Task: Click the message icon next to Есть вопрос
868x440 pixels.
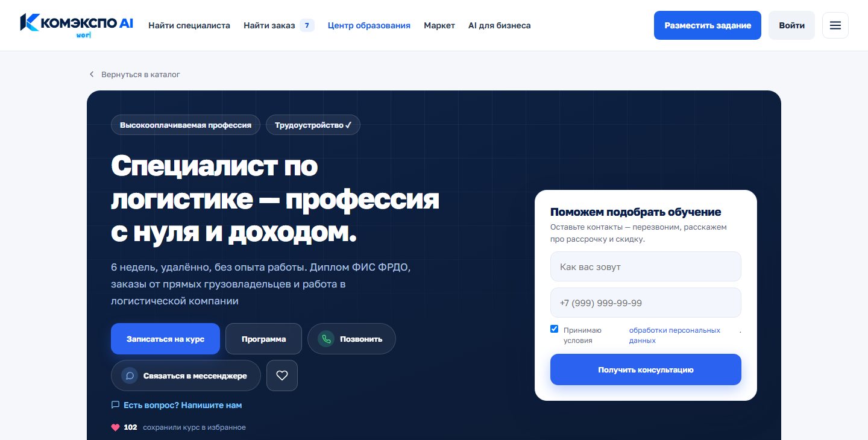Action: (x=115, y=405)
